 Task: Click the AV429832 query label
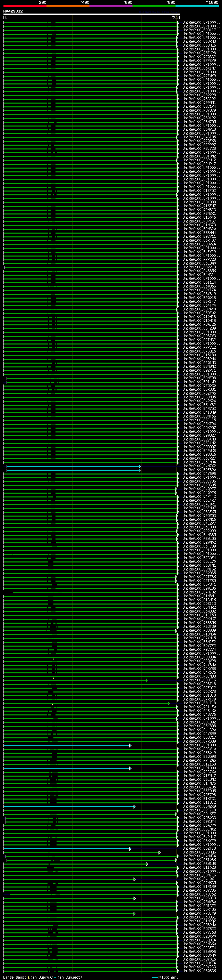click(x=13, y=11)
